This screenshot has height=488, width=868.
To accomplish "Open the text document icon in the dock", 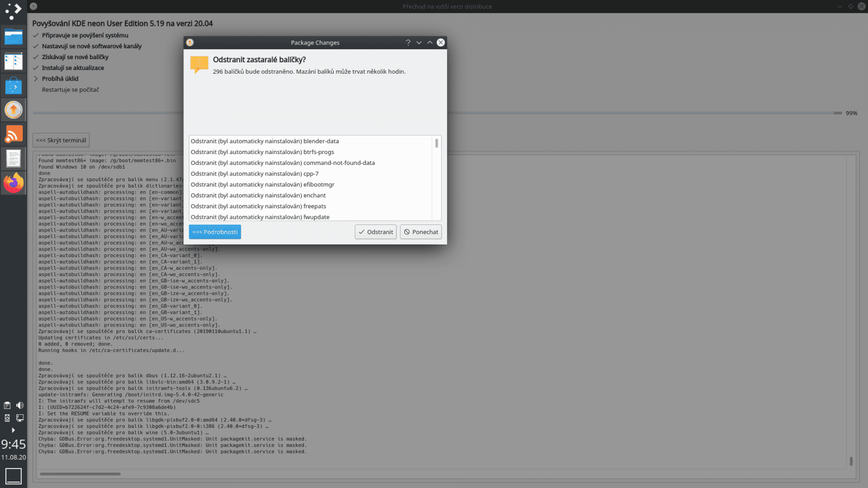I will click(x=14, y=158).
